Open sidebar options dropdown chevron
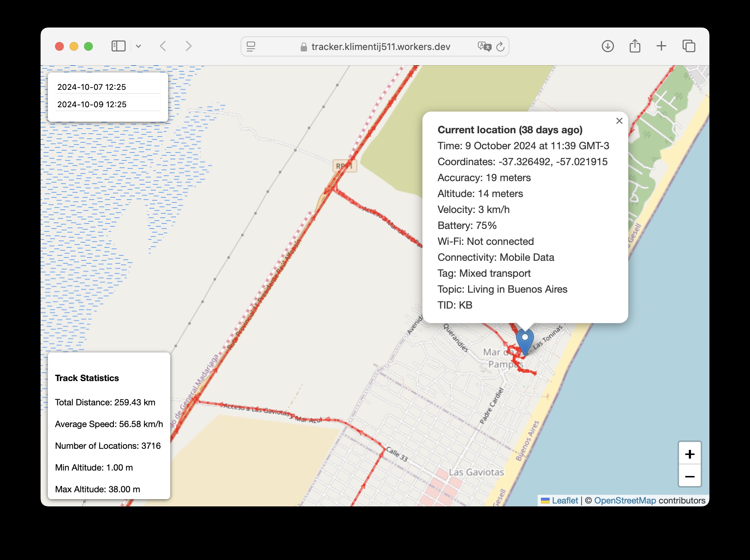 138,46
